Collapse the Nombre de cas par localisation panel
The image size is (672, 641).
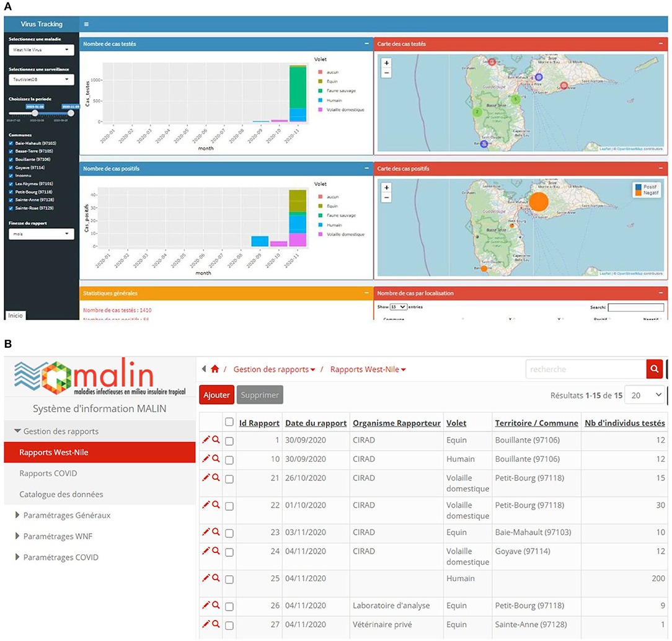(661, 293)
